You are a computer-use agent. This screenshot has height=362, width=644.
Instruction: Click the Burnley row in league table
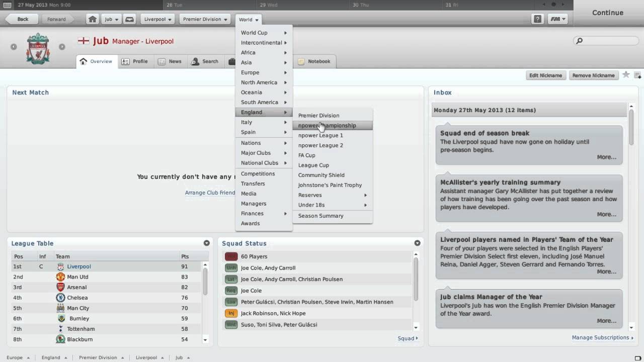[x=106, y=318]
